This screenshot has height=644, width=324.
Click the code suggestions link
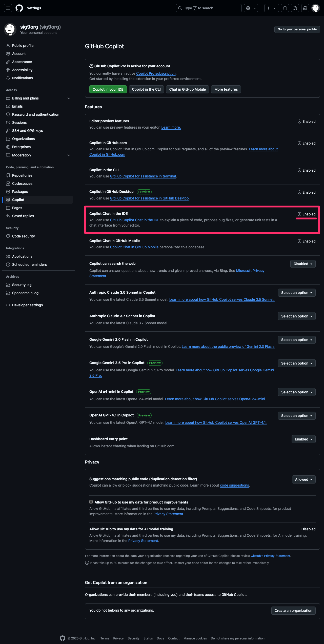234,485
